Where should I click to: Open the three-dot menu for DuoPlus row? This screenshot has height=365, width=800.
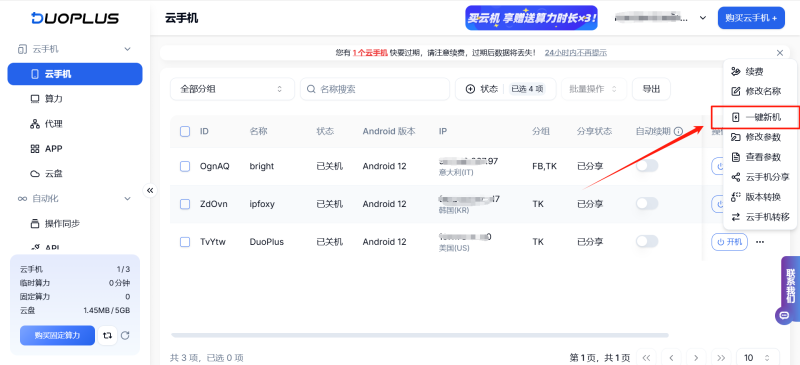coord(760,241)
